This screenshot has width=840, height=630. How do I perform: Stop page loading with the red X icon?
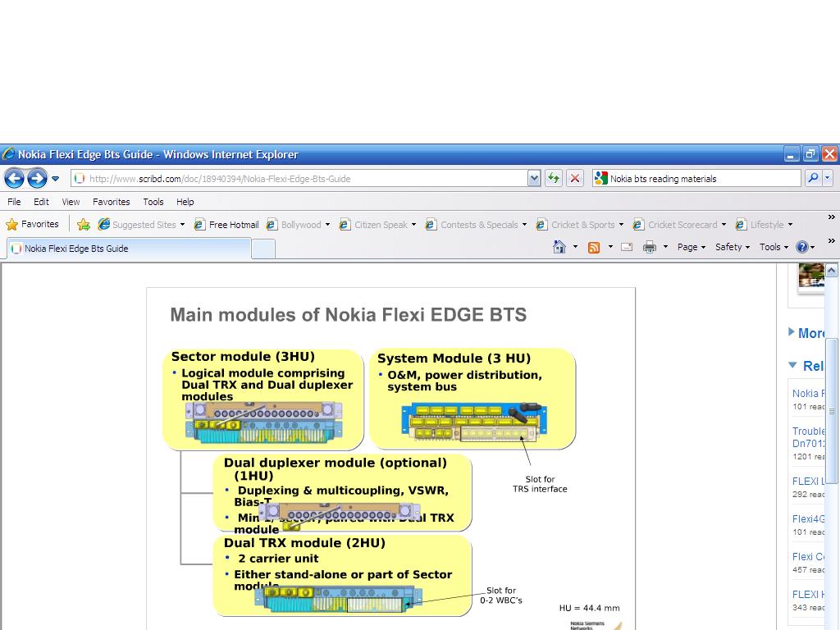[575, 178]
